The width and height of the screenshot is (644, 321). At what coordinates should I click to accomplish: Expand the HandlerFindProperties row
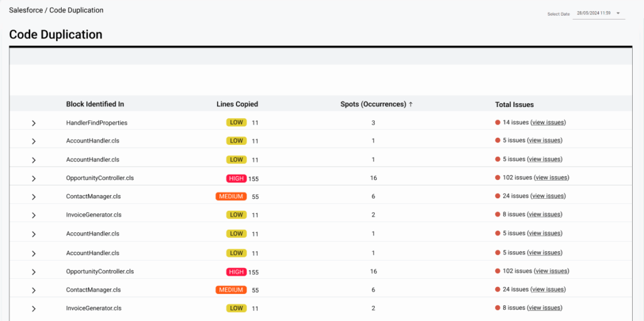point(33,123)
